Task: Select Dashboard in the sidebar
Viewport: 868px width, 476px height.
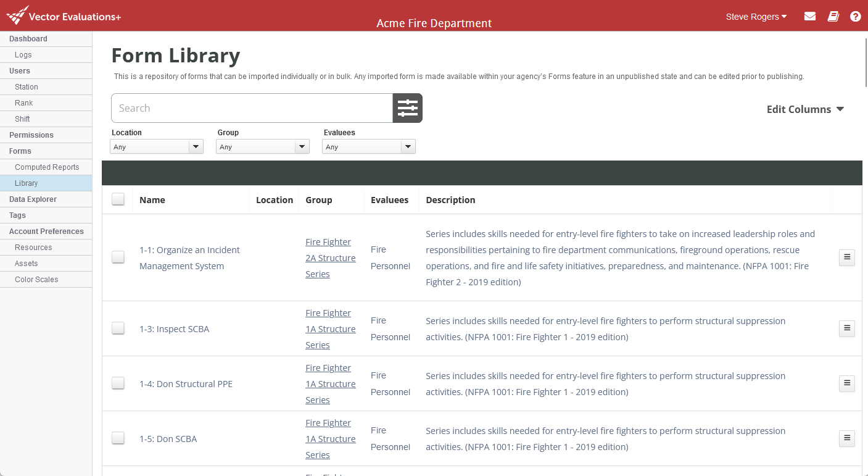Action: (28, 38)
